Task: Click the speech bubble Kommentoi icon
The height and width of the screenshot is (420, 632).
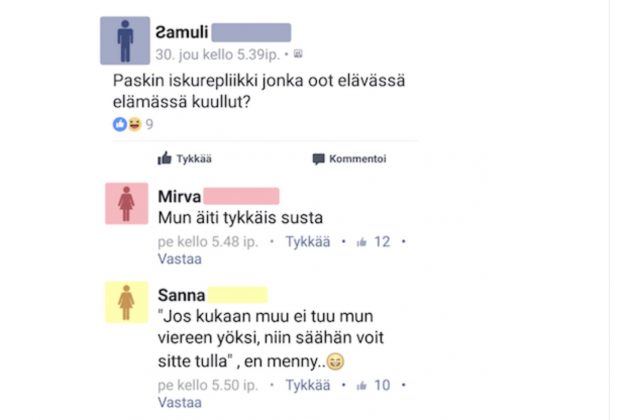Action: [x=318, y=159]
